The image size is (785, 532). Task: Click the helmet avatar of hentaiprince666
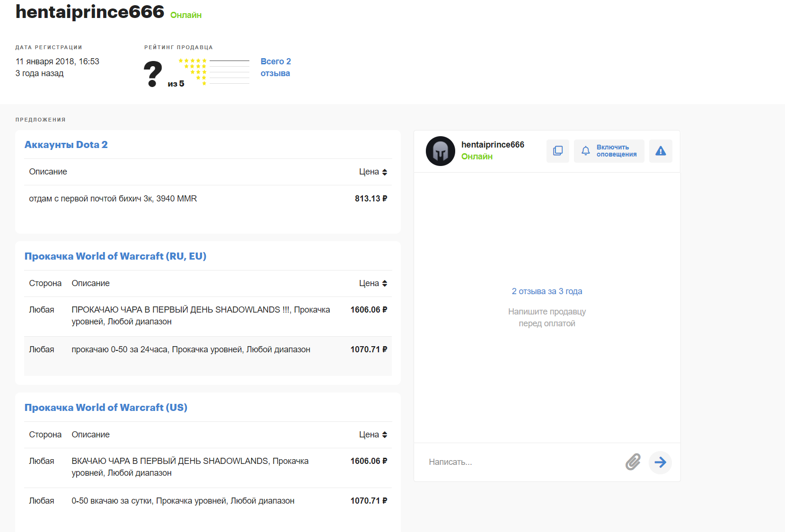pos(440,151)
